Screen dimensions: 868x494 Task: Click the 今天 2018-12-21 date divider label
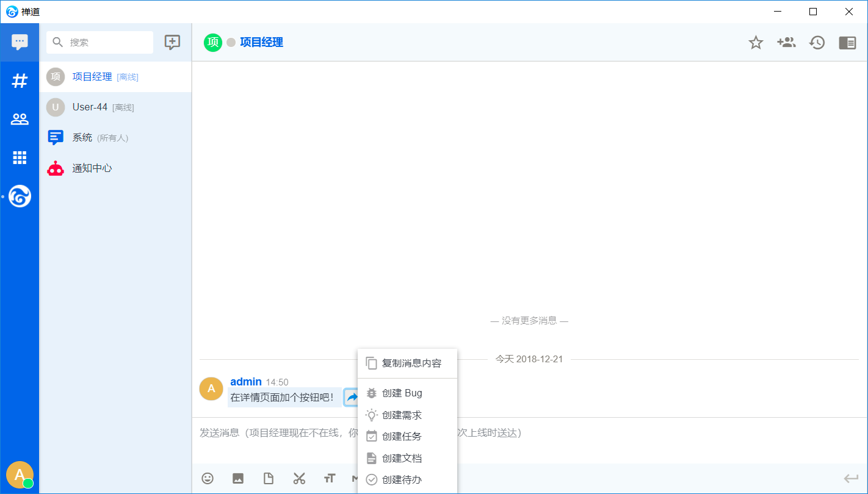[529, 359]
